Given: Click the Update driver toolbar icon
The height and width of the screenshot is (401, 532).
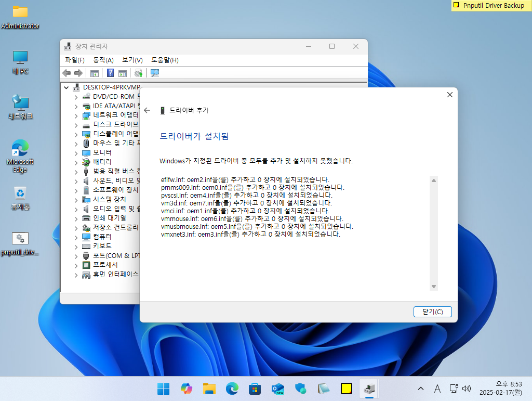Looking at the screenshot, I should pos(138,73).
